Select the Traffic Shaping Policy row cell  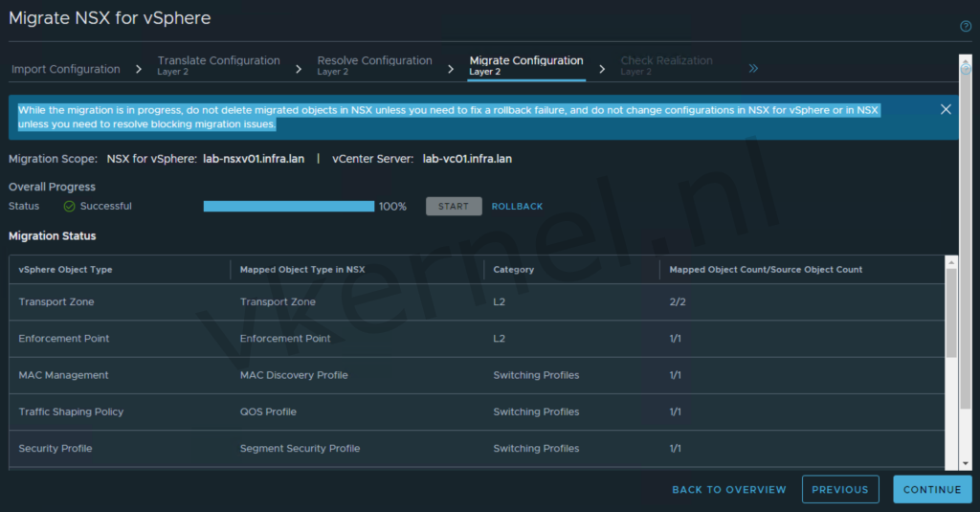(x=71, y=412)
